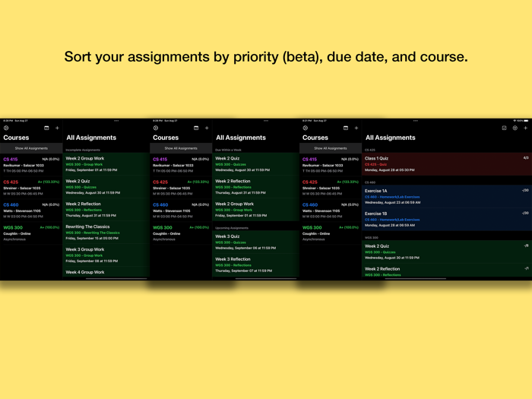This screenshot has height=399, width=532.
Task: Tap the timer icon in the middle screenshot's Courses panel
Action: pyautogui.click(x=156, y=128)
